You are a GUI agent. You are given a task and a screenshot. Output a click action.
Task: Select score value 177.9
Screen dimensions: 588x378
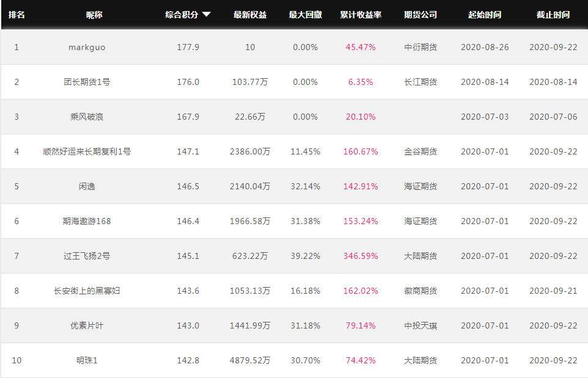(x=188, y=47)
